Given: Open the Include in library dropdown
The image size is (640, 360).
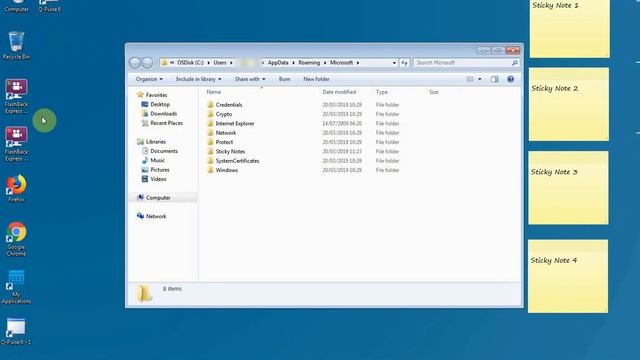Looking at the screenshot, I should (198, 79).
